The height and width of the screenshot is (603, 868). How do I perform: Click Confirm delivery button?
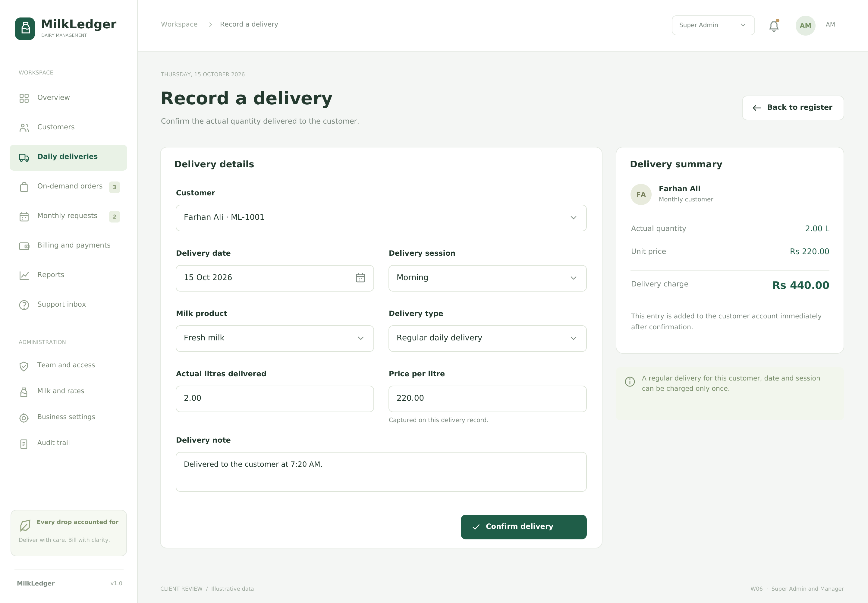[524, 527]
